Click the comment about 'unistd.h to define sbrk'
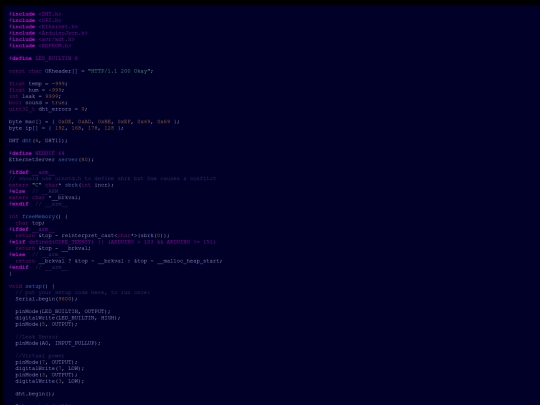 112,178
